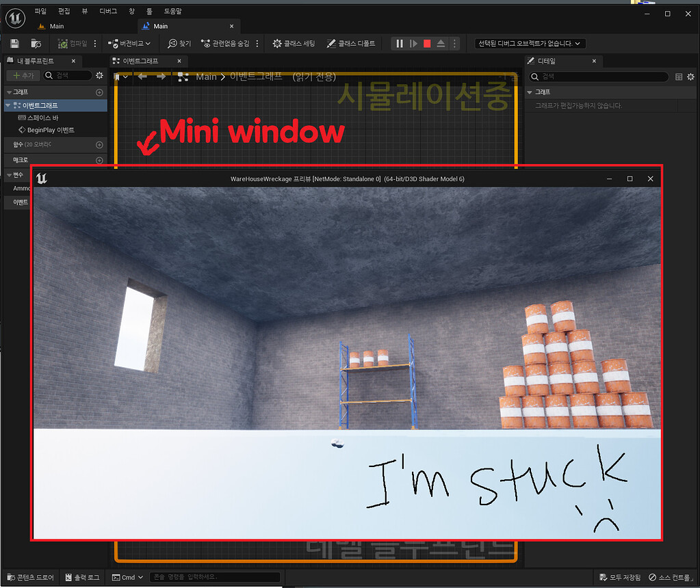
Task: Open the 콘텐츠 드로어 (Content Drawer)
Action: (30, 577)
